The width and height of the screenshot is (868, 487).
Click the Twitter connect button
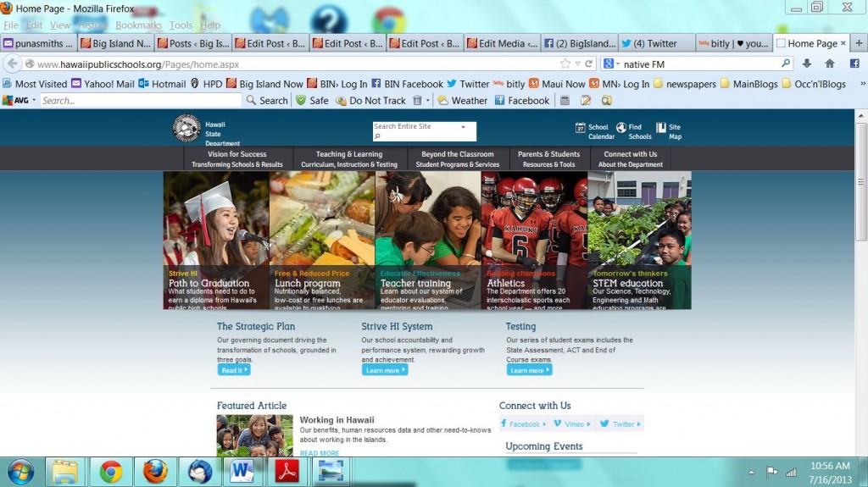[x=620, y=424]
